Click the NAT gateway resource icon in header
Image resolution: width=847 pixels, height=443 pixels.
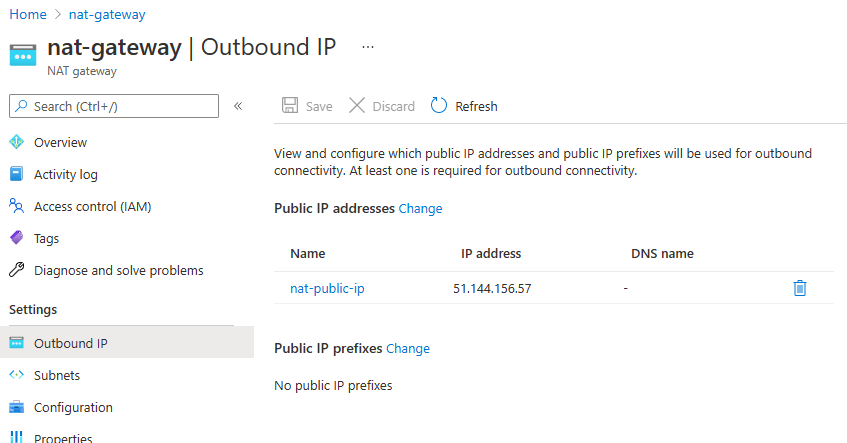(x=23, y=55)
